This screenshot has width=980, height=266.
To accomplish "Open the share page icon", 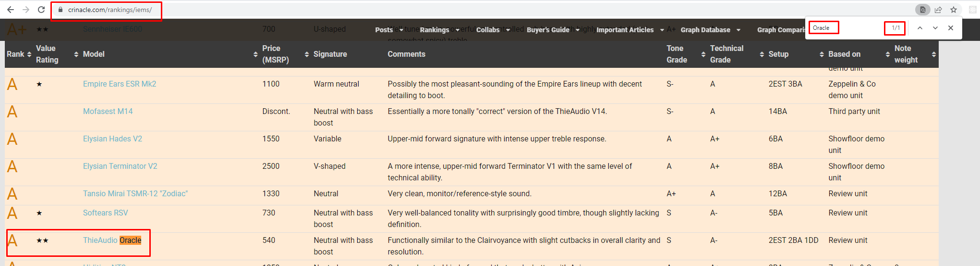I will [938, 10].
